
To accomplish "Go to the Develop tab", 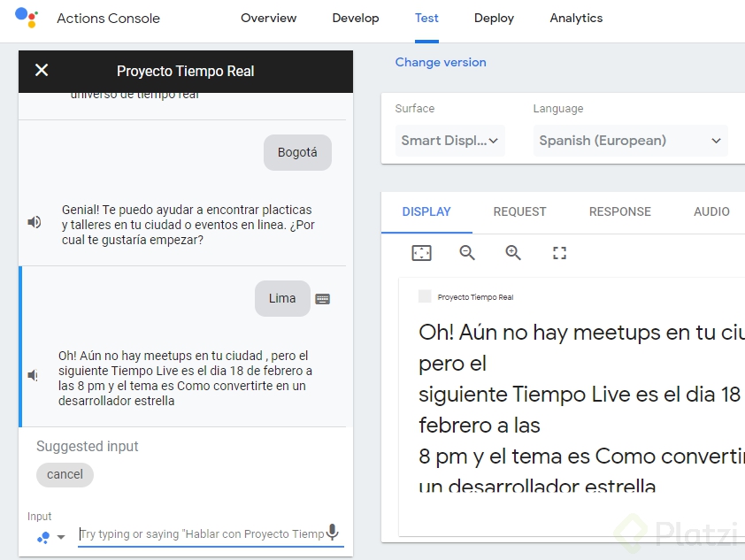I will [x=356, y=18].
